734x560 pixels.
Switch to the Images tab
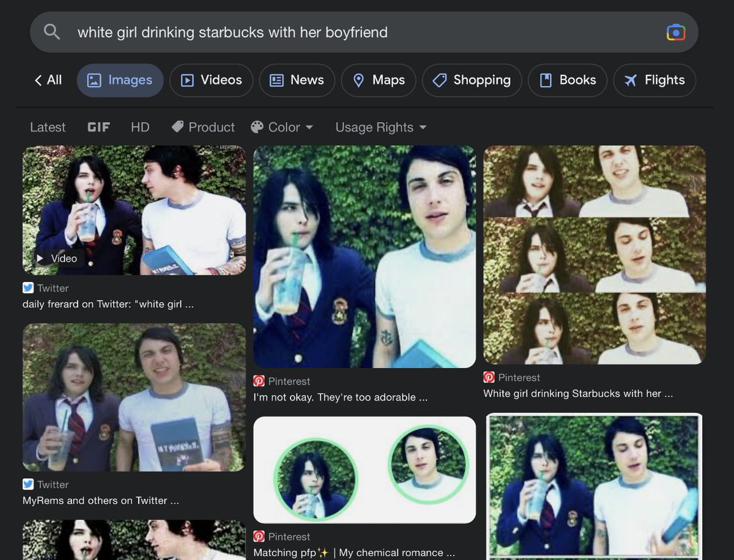tap(120, 79)
